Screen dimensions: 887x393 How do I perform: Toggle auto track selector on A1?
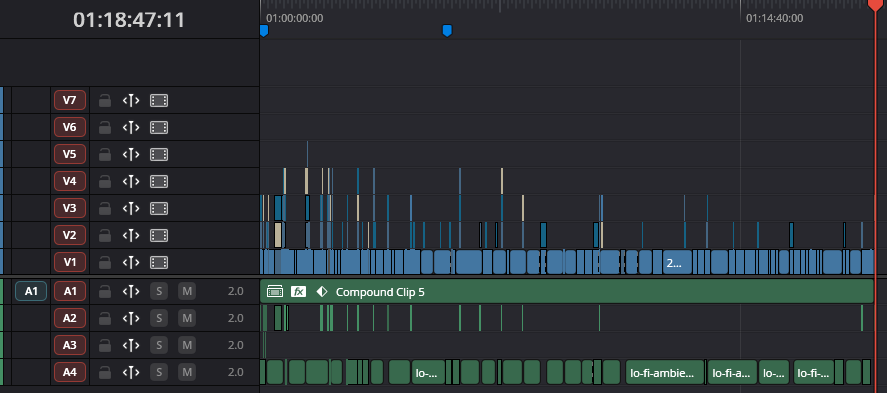pyautogui.click(x=131, y=292)
